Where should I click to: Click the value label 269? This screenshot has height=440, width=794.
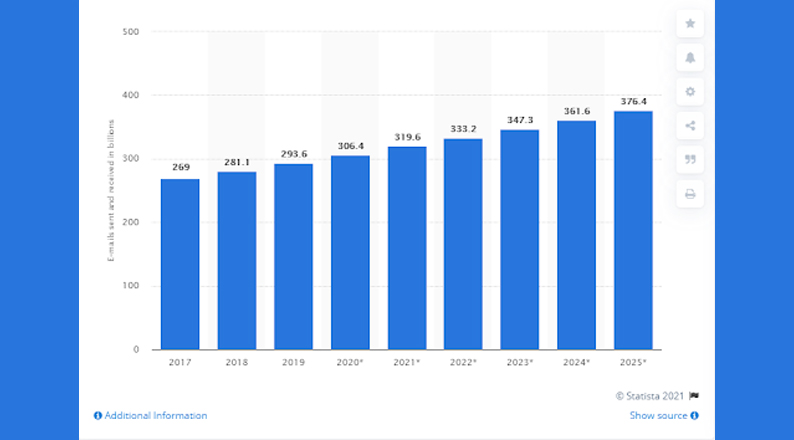[181, 167]
